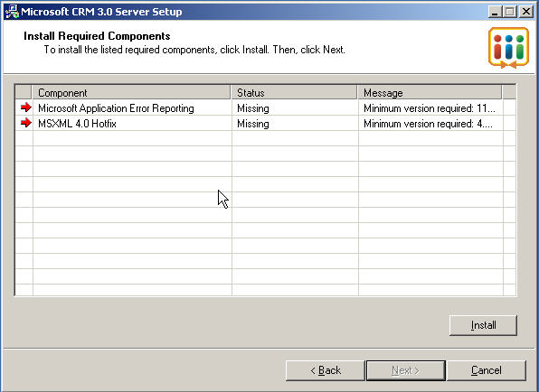This screenshot has height=392, width=539.
Task: Click red arrow beside MSXML 4.0 Hotfix
Action: [26, 123]
